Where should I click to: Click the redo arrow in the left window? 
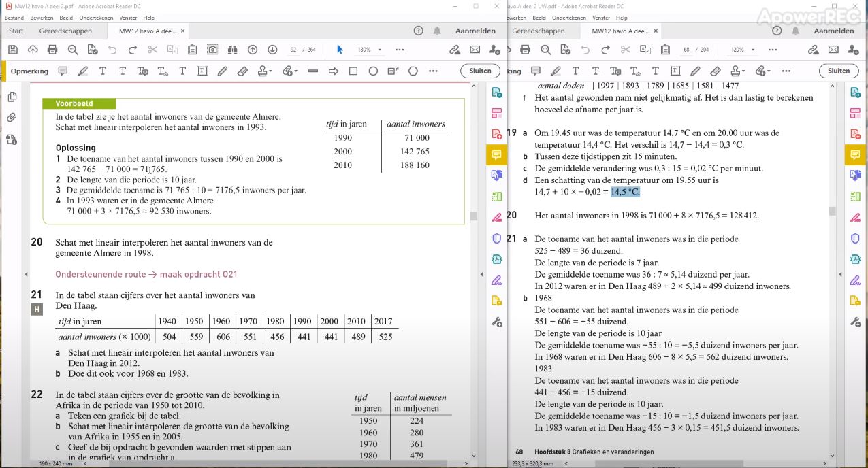click(x=133, y=50)
